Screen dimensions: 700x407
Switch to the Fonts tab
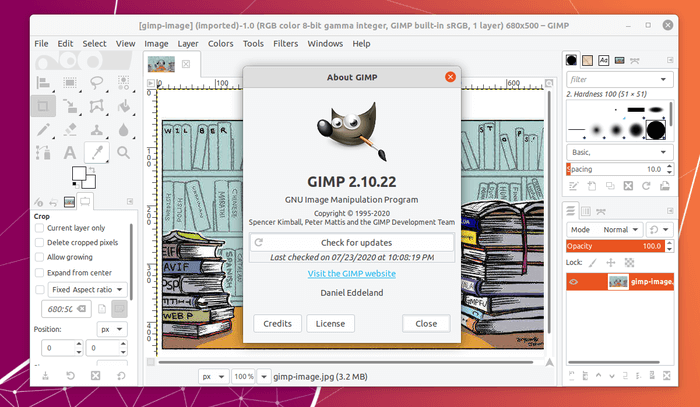[x=603, y=60]
